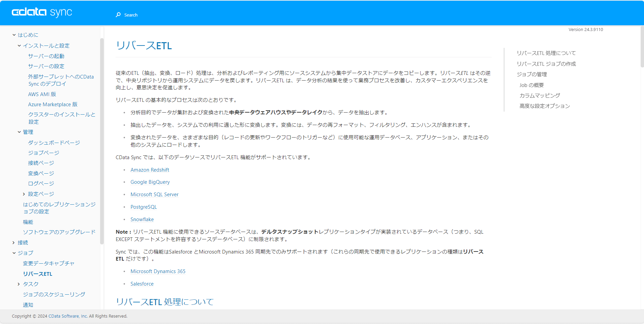This screenshot has height=324, width=644.
Task: Open クラスターのインストールと設定 page
Action: [x=62, y=118]
